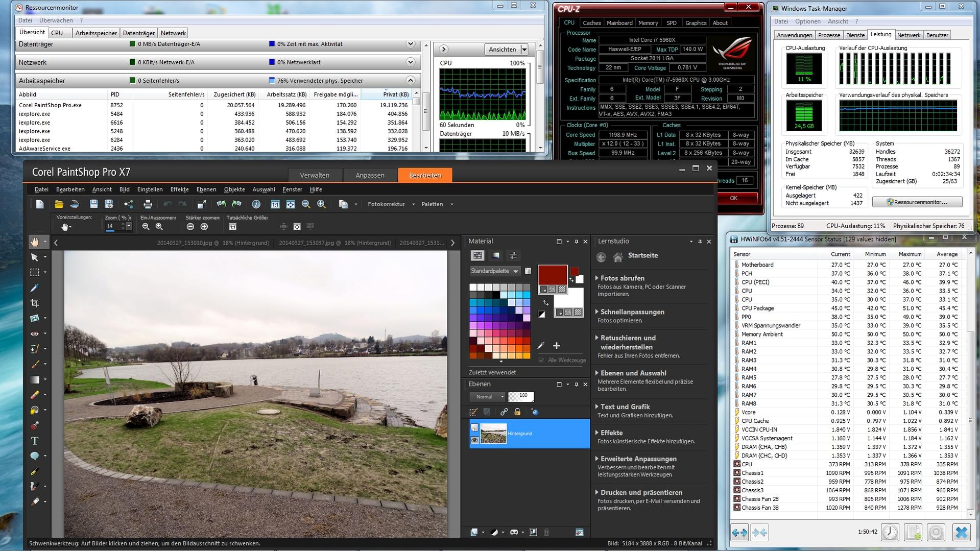Open image information via the blue info icon
Screen dimensions: 980x551
[x=256, y=204]
